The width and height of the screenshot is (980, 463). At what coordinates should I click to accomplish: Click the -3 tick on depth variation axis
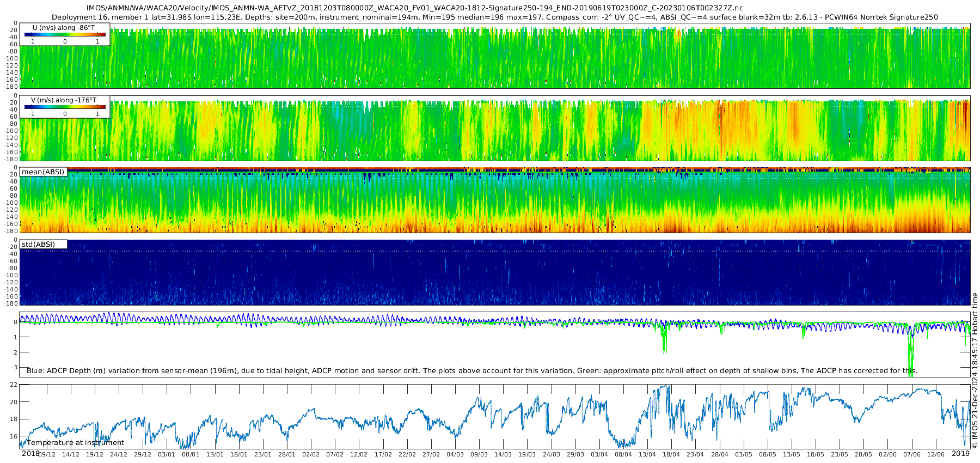pyautogui.click(x=14, y=368)
